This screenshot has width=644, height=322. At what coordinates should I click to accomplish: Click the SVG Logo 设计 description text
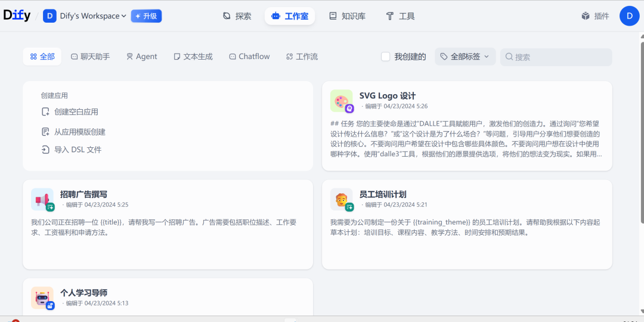pos(466,139)
